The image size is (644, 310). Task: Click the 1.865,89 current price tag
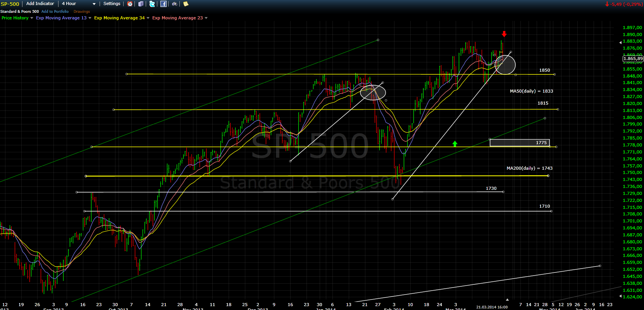point(632,59)
